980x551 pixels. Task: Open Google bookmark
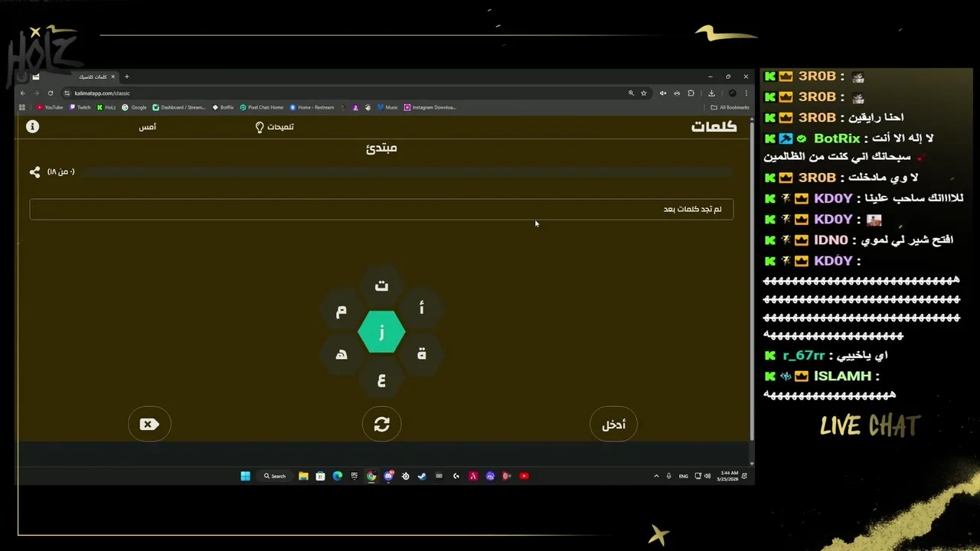(x=134, y=107)
